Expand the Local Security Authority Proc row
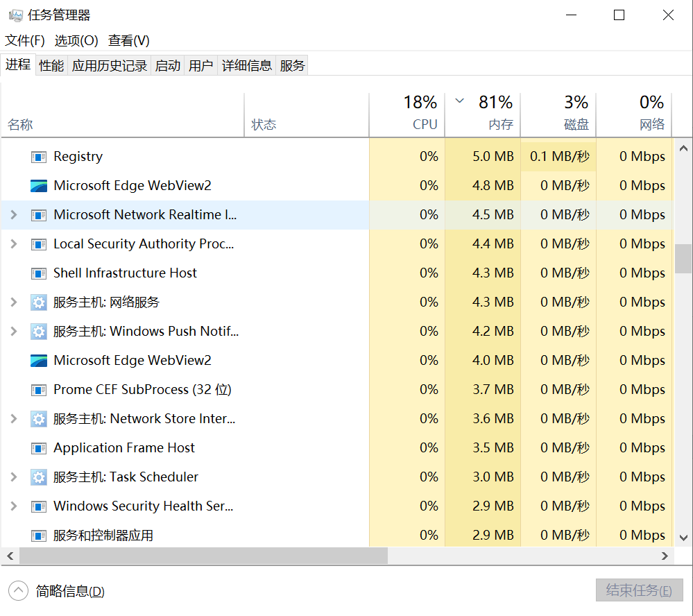 pos(14,244)
